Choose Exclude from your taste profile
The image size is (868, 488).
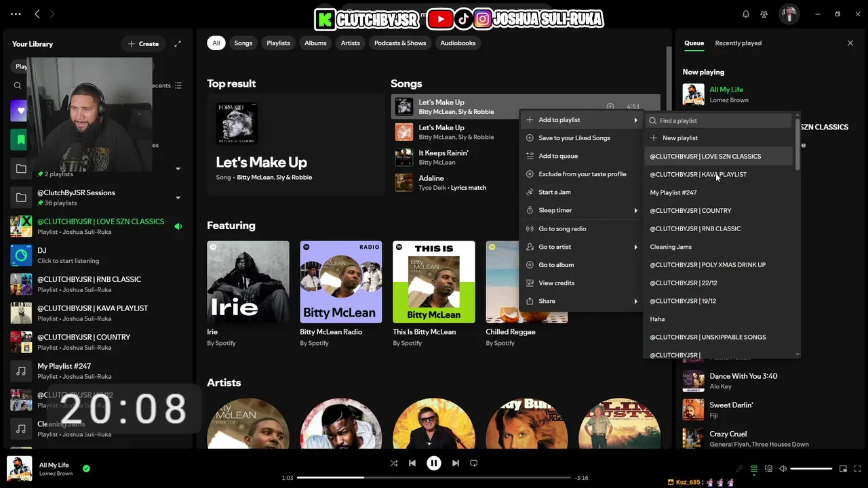(x=581, y=174)
